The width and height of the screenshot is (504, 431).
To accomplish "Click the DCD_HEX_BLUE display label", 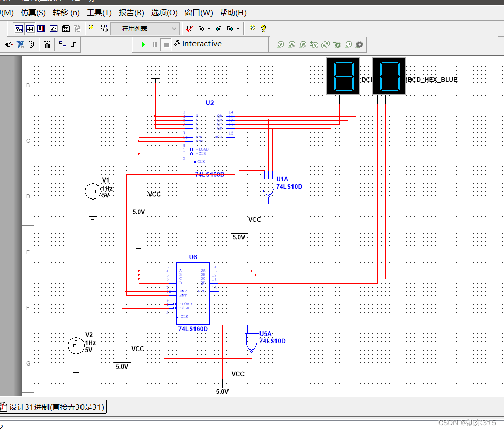I will (431, 79).
